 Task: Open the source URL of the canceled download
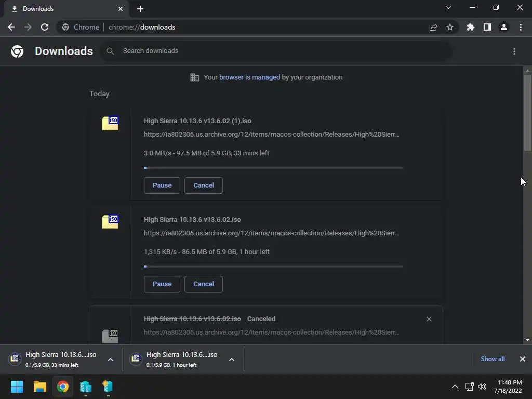tap(271, 332)
